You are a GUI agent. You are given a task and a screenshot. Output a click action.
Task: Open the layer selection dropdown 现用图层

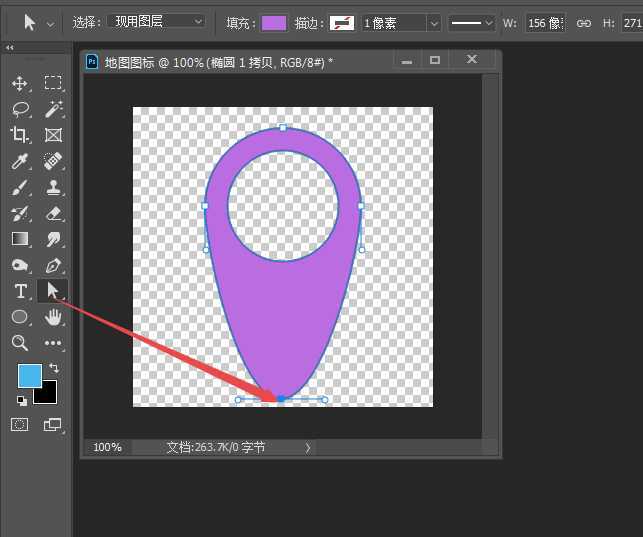(157, 21)
